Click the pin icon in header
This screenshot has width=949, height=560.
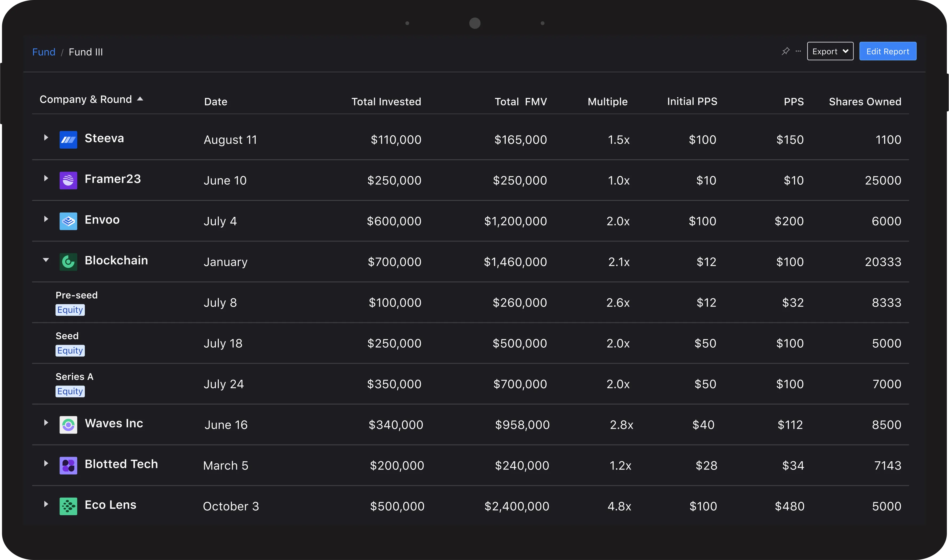click(786, 51)
